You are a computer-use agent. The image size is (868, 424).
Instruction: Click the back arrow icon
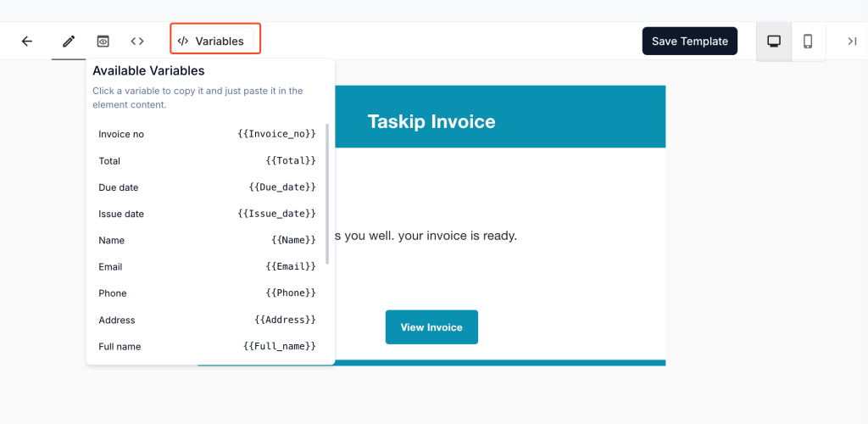point(27,41)
